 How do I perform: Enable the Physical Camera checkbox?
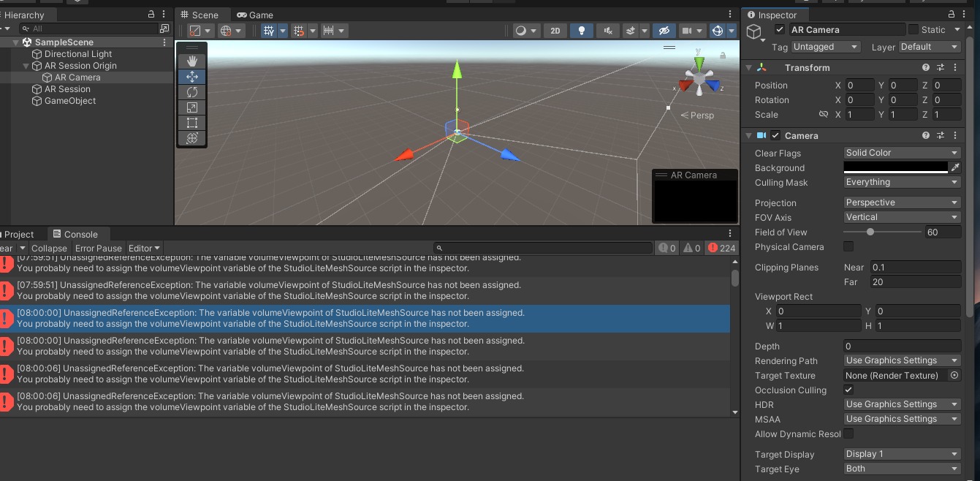click(x=848, y=246)
